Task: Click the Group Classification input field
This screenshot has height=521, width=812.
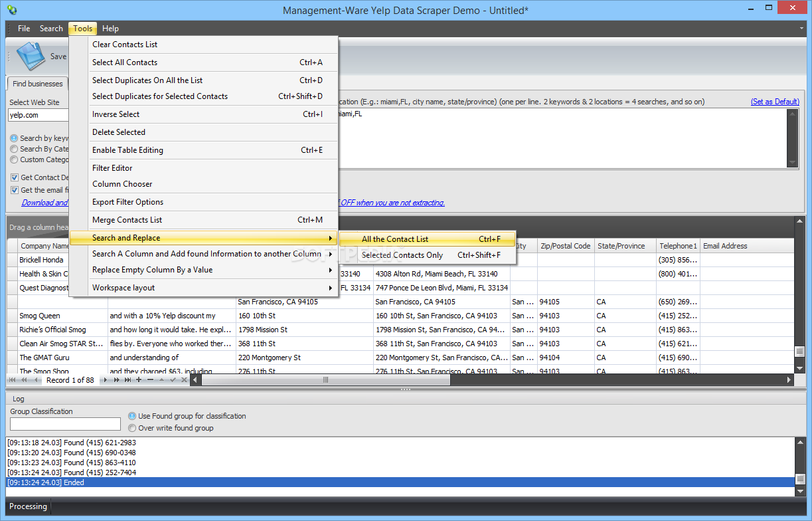Action: (x=65, y=423)
